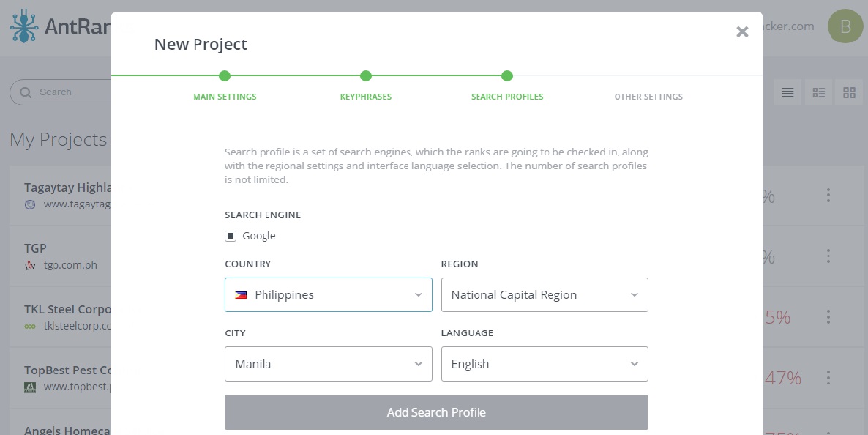Open the Country dropdown showing Philippines
Image resolution: width=868 pixels, height=435 pixels.
[x=328, y=294]
